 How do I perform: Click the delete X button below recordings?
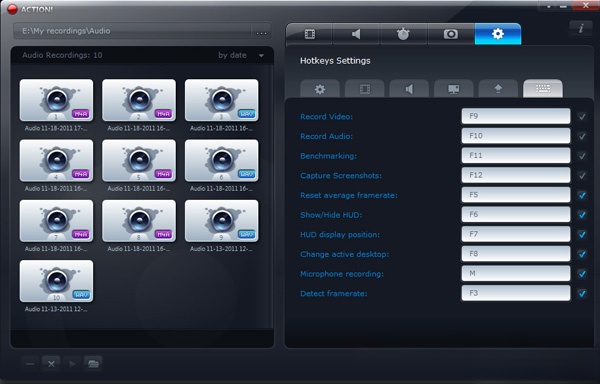click(x=51, y=364)
